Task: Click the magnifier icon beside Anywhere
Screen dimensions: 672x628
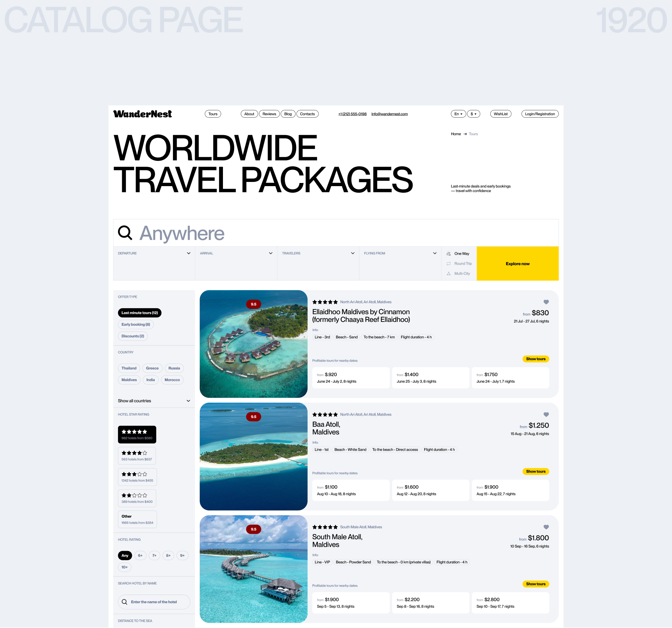Action: (x=125, y=233)
